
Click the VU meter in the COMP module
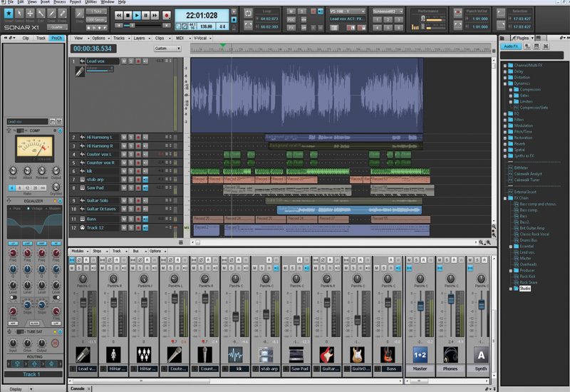[34, 147]
